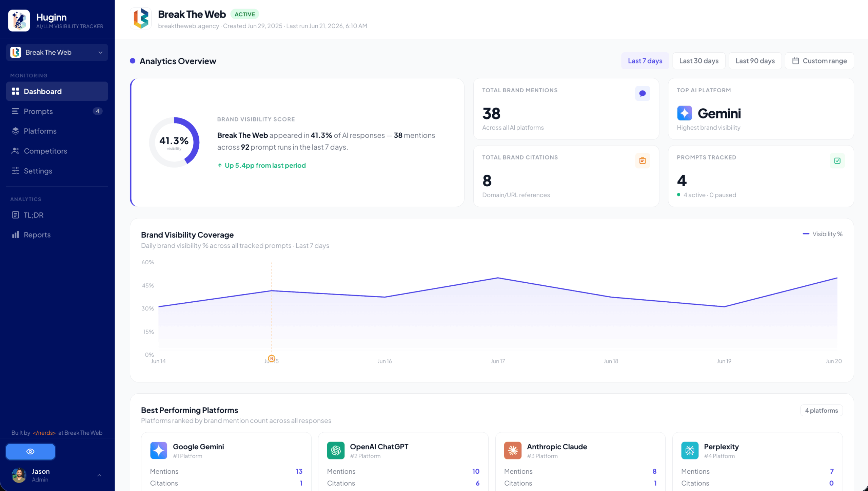This screenshot has width=868, height=491.
Task: Click the </nerds> link in footer
Action: 44,433
